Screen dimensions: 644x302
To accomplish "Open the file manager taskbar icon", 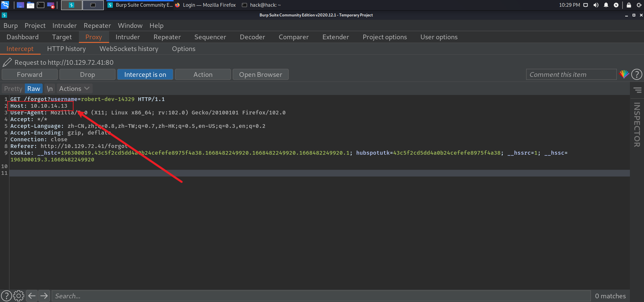I will pyautogui.click(x=31, y=5).
